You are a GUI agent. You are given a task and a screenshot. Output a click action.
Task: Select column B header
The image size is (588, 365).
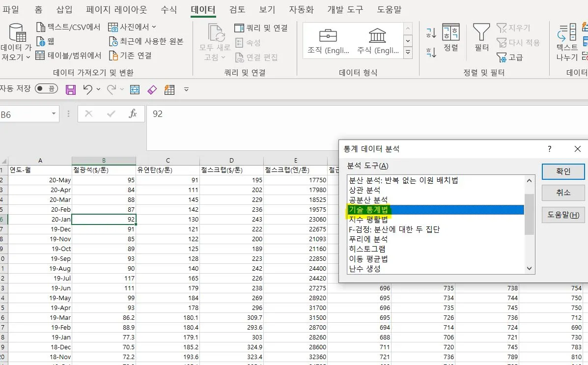tap(104, 160)
